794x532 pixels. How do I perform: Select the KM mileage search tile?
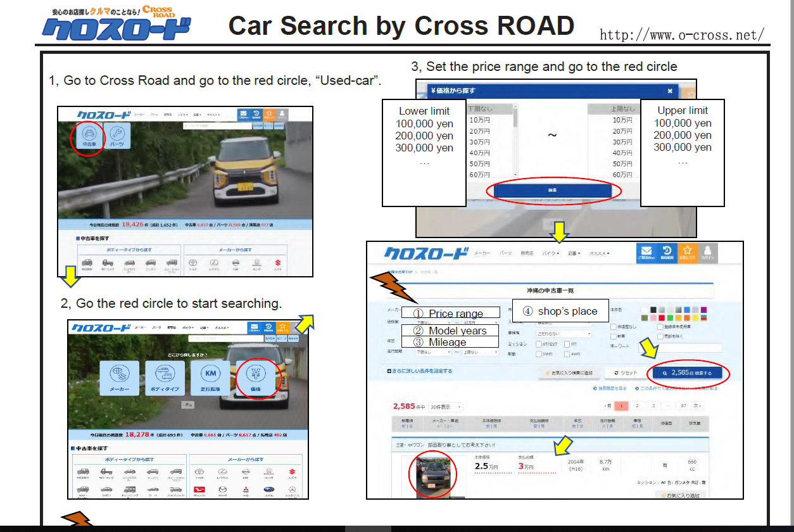pyautogui.click(x=210, y=379)
